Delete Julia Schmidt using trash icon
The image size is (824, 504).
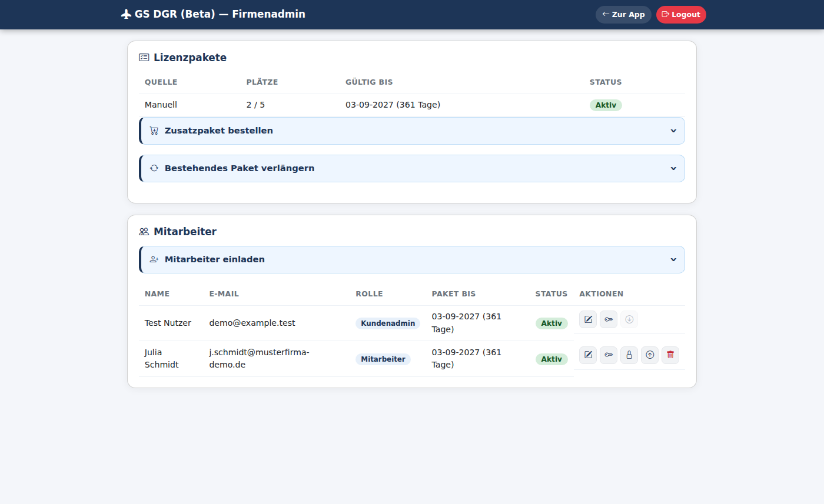point(670,355)
